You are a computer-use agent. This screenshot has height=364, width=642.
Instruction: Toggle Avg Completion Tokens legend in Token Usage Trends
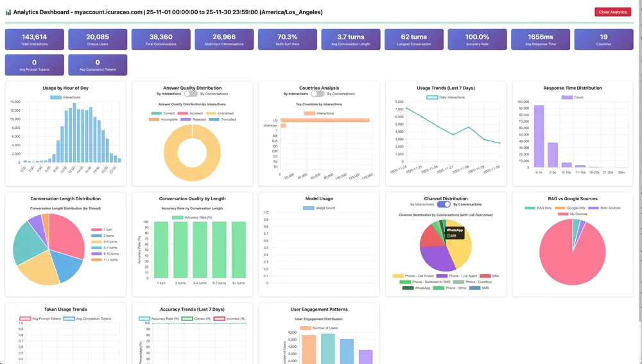87,318
